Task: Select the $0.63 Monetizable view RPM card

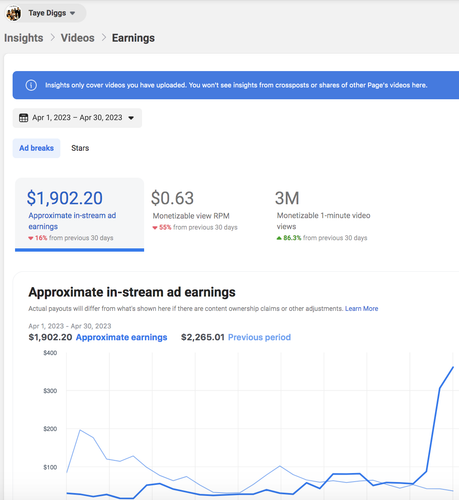Action: click(195, 210)
